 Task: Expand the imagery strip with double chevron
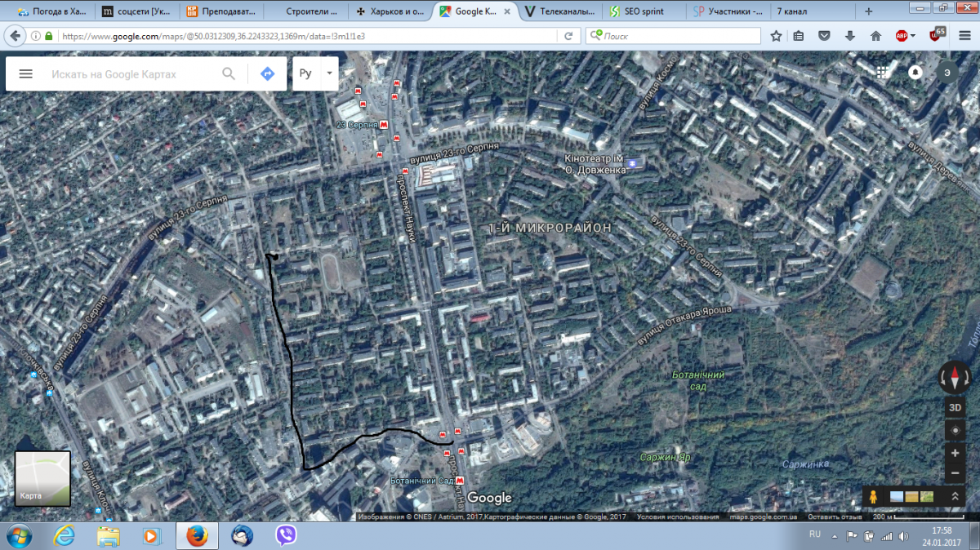955,496
